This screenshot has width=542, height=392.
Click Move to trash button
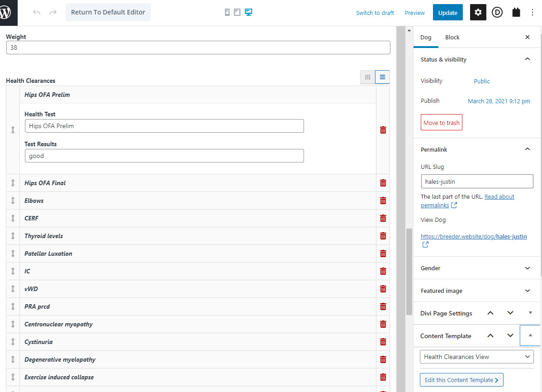click(442, 123)
